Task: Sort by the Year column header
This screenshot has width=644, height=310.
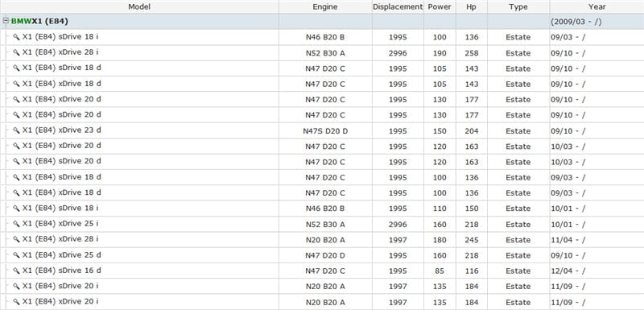Action: tap(597, 6)
